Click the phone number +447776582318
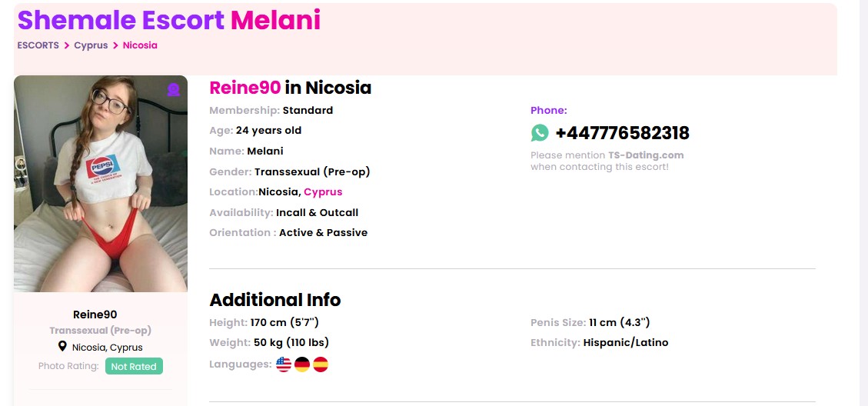868x406 pixels. pyautogui.click(x=622, y=133)
